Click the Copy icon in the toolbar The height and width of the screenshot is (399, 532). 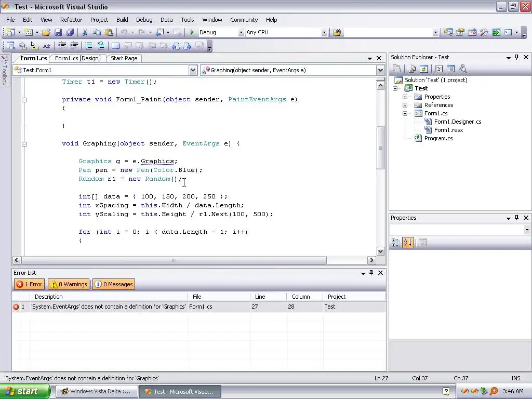pyautogui.click(x=97, y=32)
